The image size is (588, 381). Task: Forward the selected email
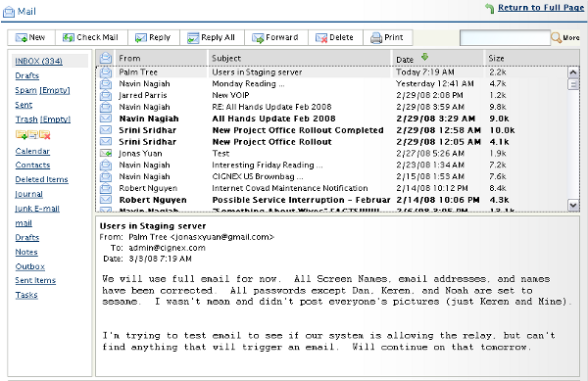(276, 37)
